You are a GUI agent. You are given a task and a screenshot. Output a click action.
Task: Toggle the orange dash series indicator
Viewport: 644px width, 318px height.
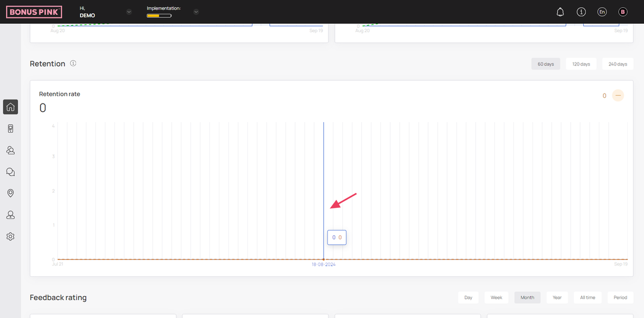pyautogui.click(x=618, y=96)
